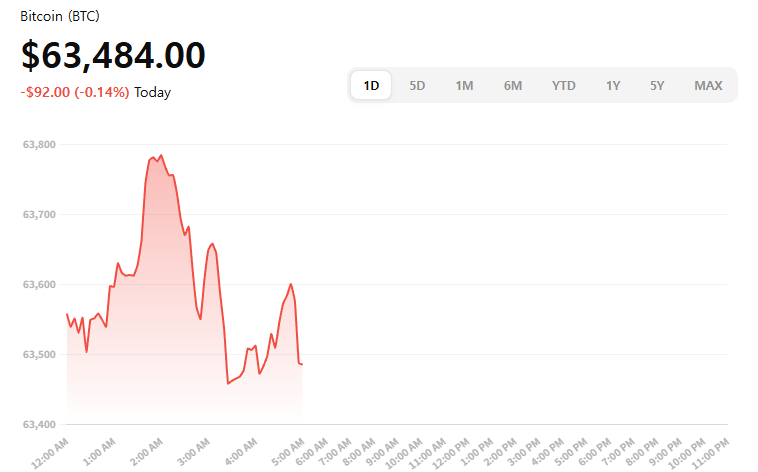
Task: Switch to the 1M time range
Action: 464,86
